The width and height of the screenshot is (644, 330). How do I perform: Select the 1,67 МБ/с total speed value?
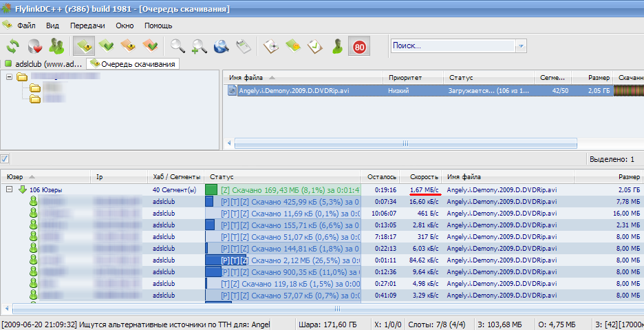[x=425, y=189]
